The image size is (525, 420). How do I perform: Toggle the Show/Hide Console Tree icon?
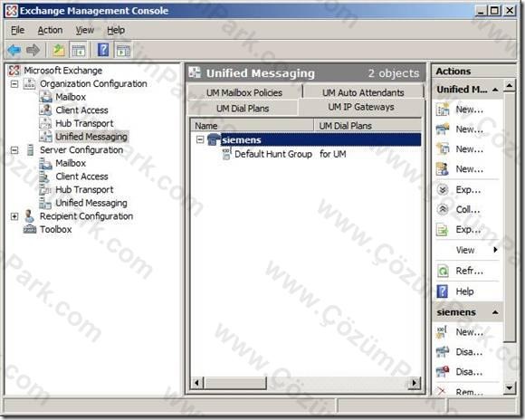coord(79,51)
